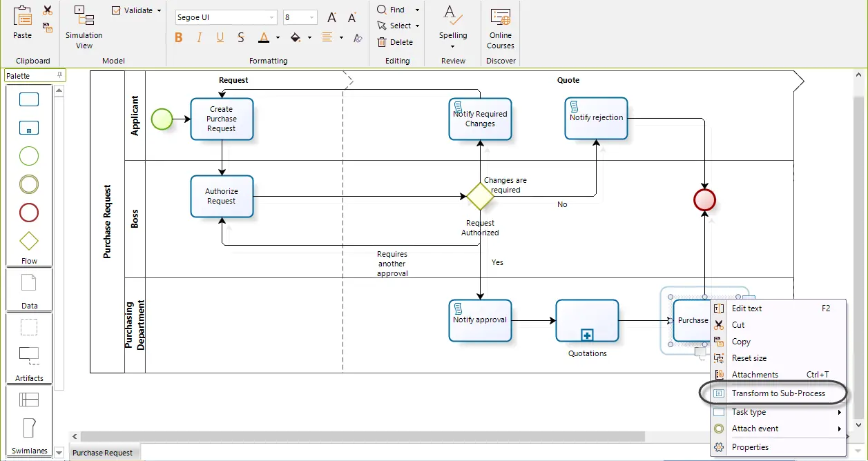Expand the Select dropdown arrow

coord(418,26)
